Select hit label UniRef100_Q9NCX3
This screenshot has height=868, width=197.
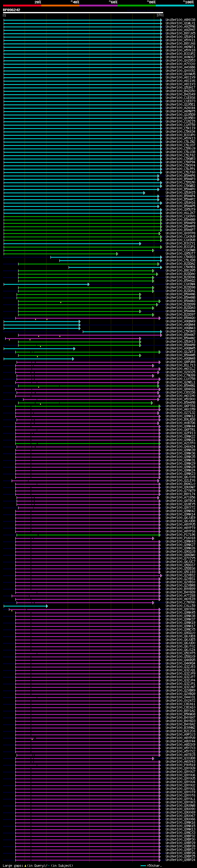coord(180,833)
